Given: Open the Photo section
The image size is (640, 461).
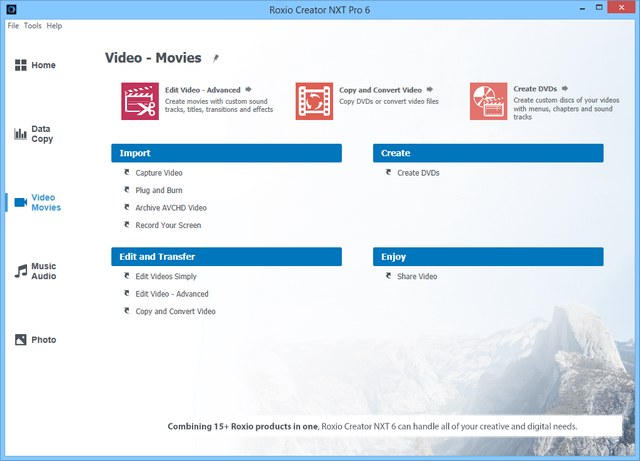Looking at the screenshot, I should 44,340.
